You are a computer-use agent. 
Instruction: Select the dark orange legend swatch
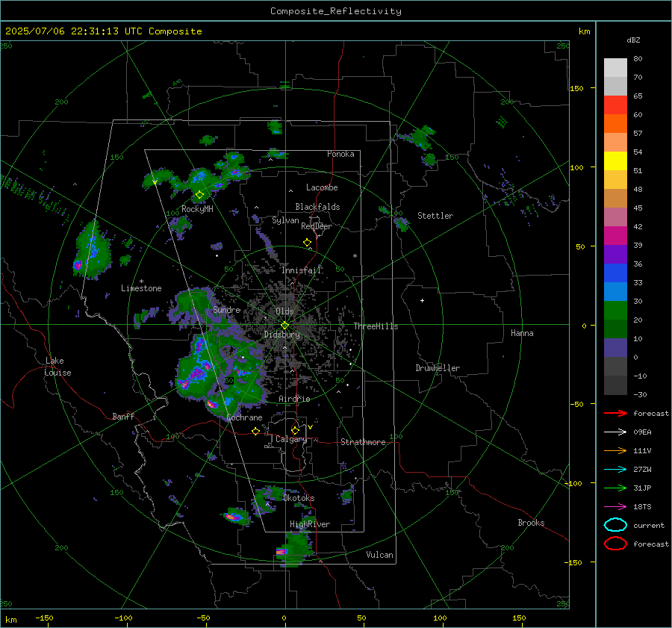(x=615, y=124)
